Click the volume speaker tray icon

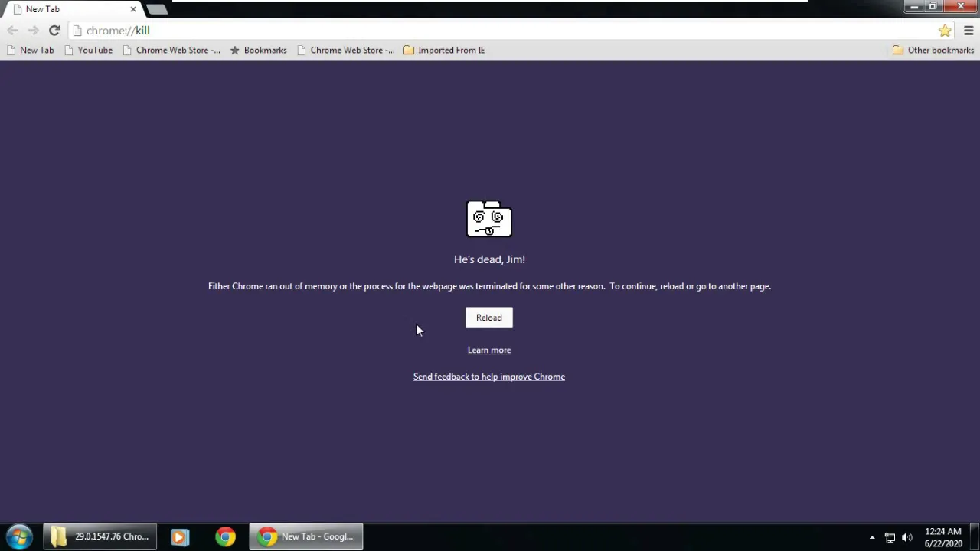pyautogui.click(x=907, y=537)
